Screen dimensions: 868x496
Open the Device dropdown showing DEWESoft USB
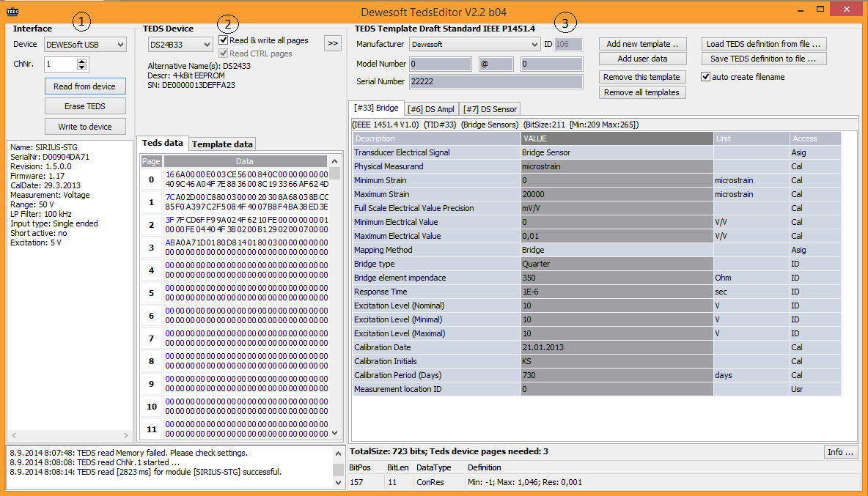(x=85, y=45)
